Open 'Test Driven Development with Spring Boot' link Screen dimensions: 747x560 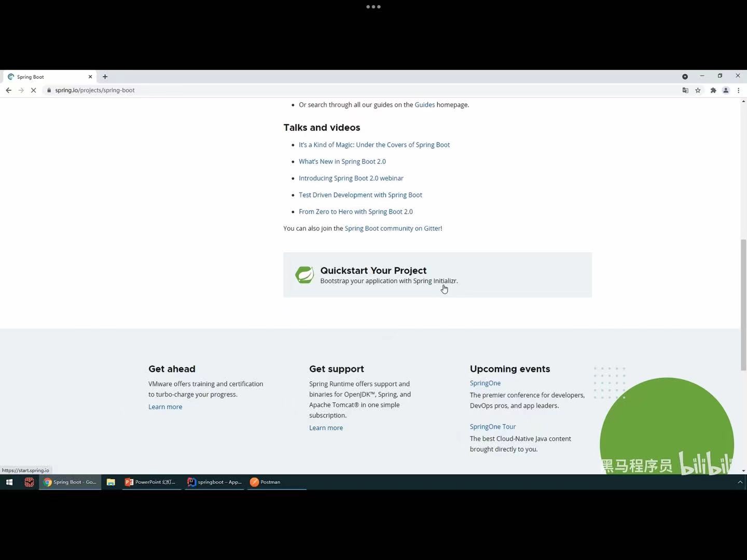(361, 195)
